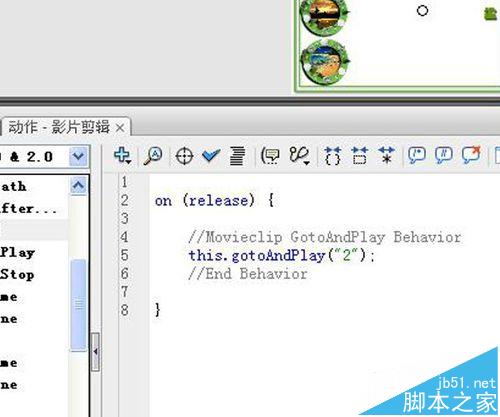Click the Movieclip GotoAndPlay Behavior comment line
This screenshot has height=417, width=500.
(x=325, y=237)
